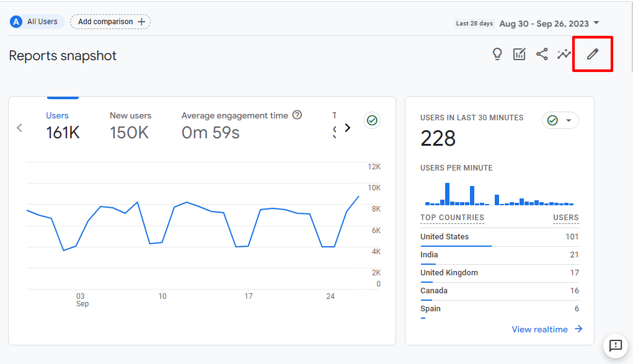Click the realtime card data quality badge
Viewport: 633px width, 364px height.
click(554, 120)
